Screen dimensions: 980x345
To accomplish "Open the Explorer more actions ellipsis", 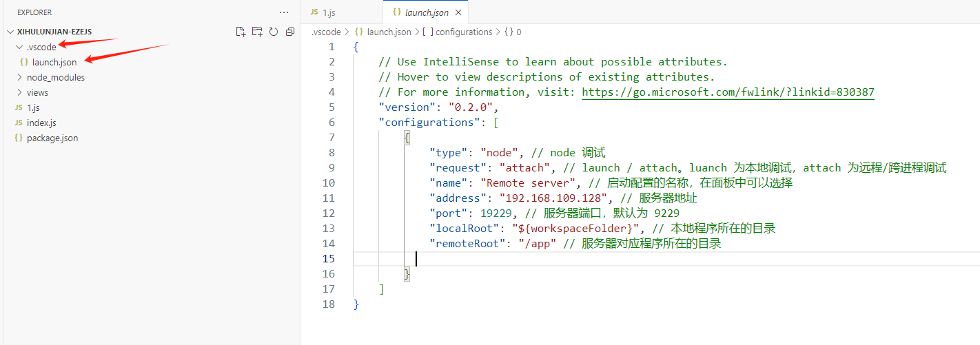I will pyautogui.click(x=284, y=12).
